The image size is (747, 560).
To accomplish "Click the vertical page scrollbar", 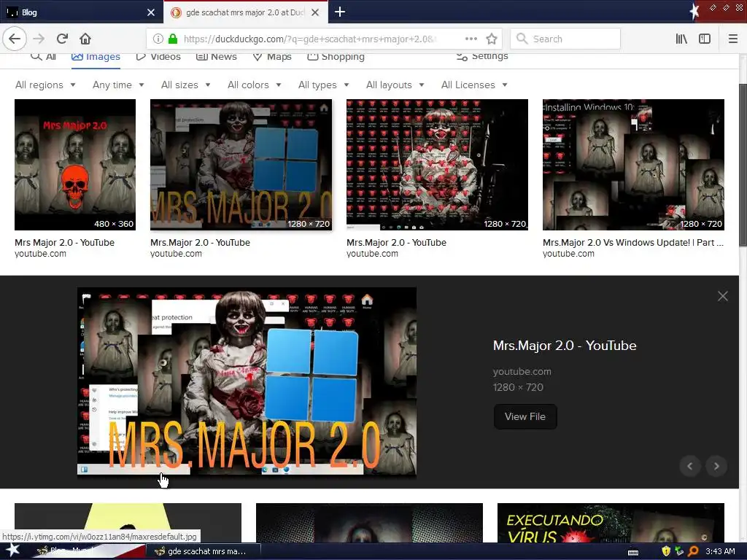I will pos(743,165).
